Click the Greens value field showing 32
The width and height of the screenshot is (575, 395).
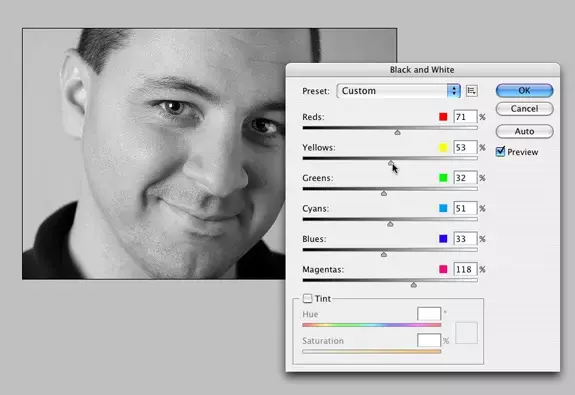[x=465, y=178]
